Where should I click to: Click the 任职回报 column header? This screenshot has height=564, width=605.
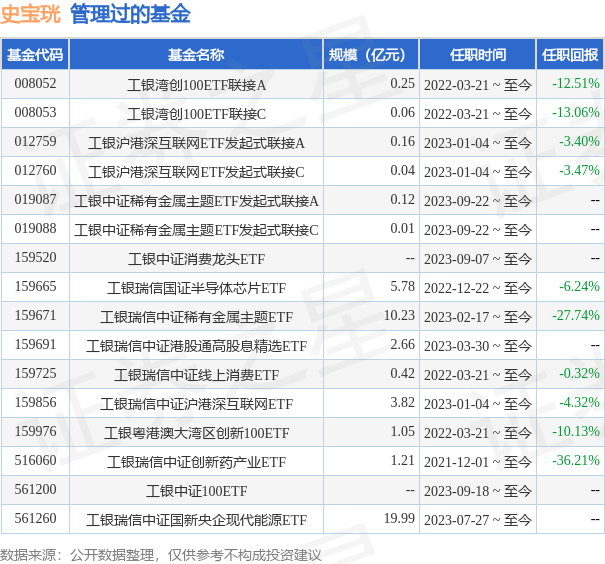(x=570, y=54)
